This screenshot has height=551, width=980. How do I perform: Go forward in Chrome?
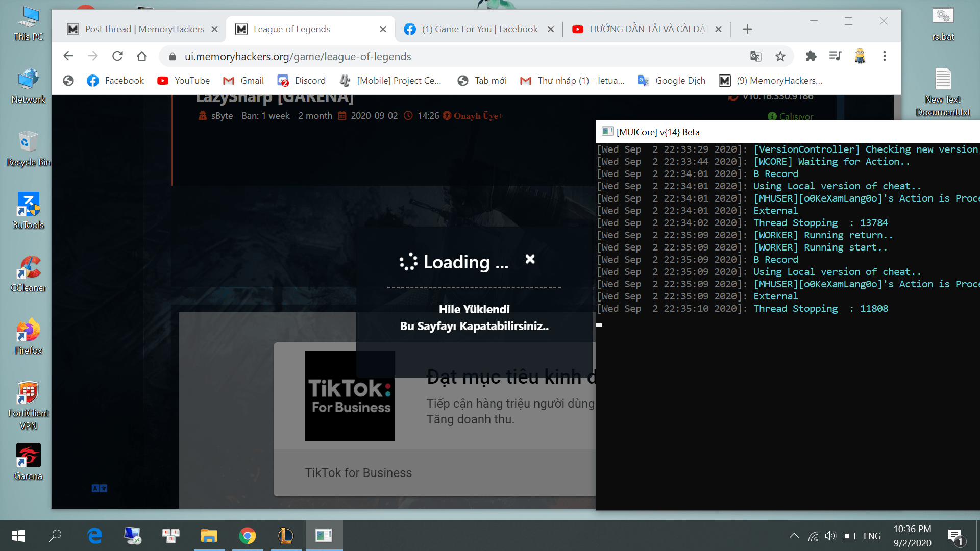[x=93, y=56]
